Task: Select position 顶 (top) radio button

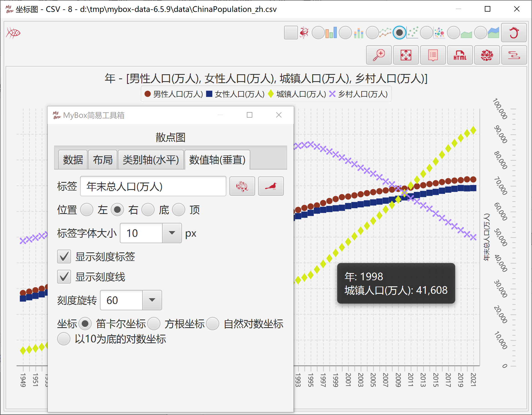Action: [179, 210]
